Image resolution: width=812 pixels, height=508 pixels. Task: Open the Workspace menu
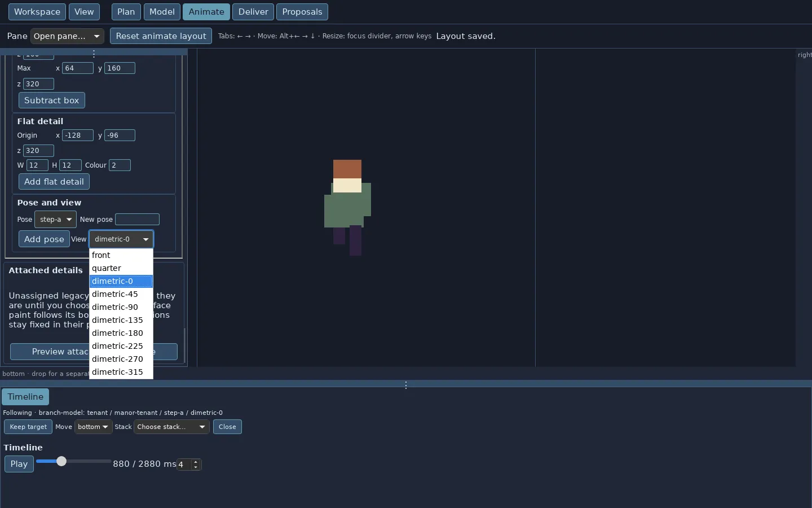tap(37, 12)
